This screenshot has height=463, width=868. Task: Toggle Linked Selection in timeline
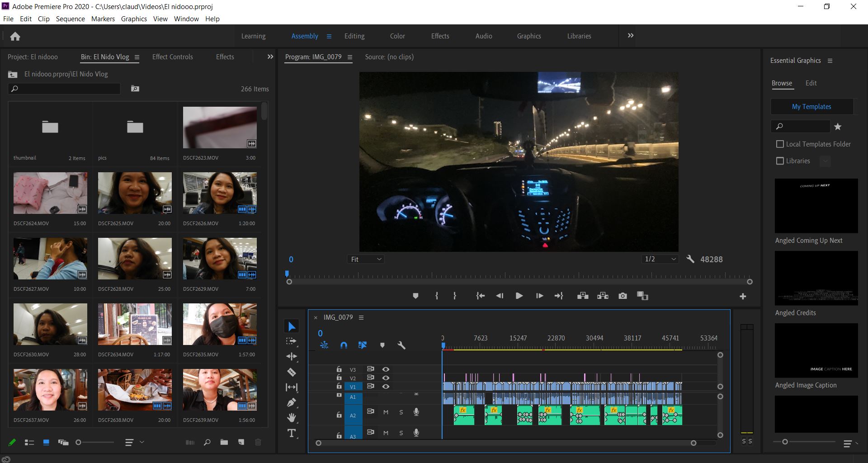(x=363, y=345)
